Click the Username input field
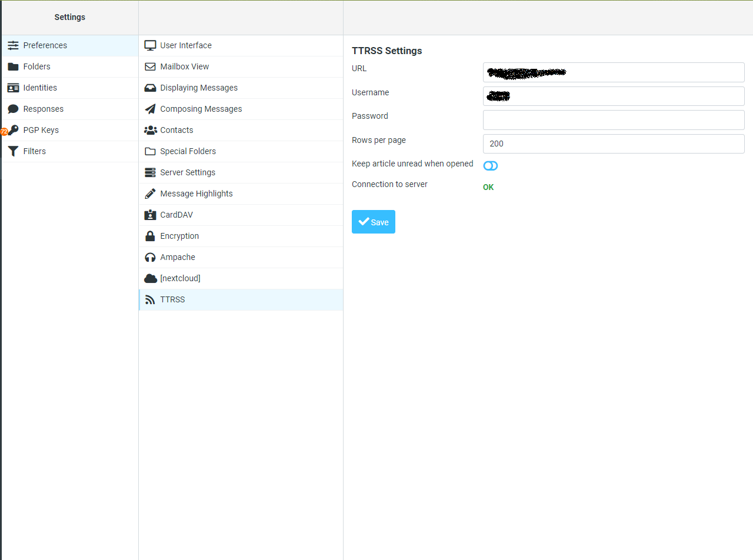This screenshot has width=753, height=560. 614,96
